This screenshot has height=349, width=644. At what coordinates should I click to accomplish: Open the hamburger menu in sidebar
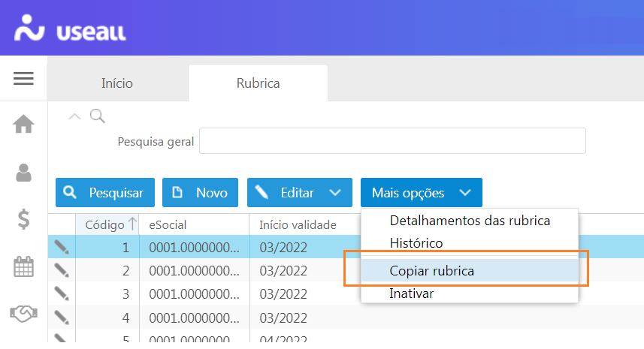[x=23, y=78]
